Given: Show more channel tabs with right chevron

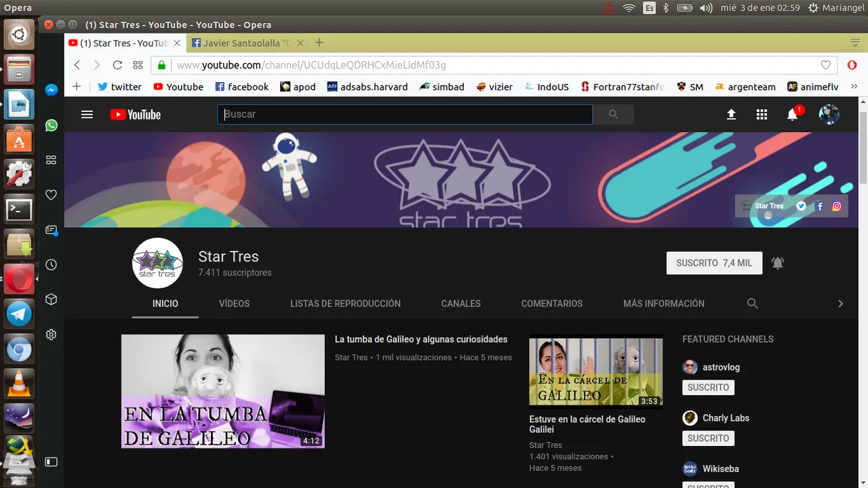Looking at the screenshot, I should coord(840,304).
